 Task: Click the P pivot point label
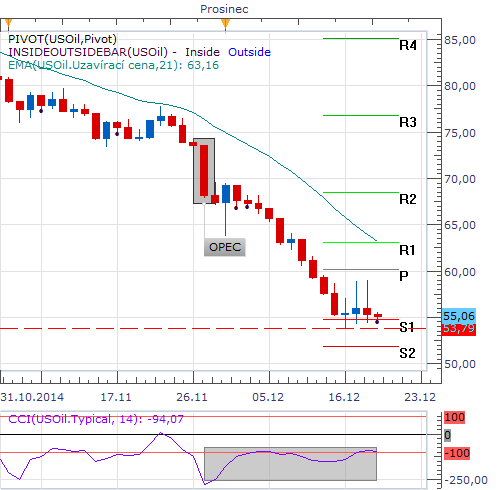[404, 276]
